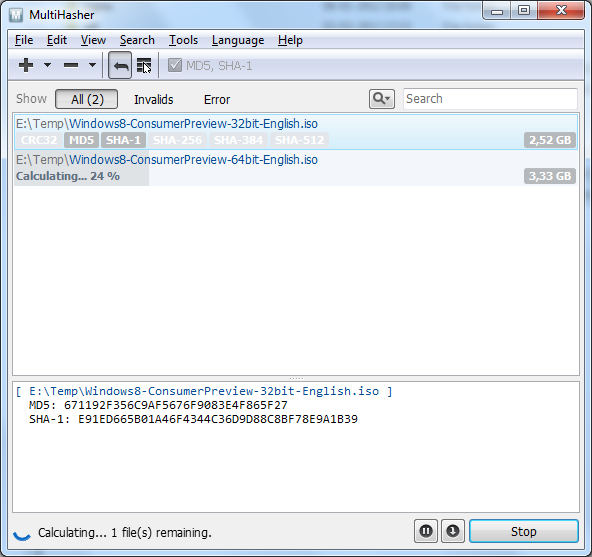Stop the calculation with Stop button

coord(524,531)
